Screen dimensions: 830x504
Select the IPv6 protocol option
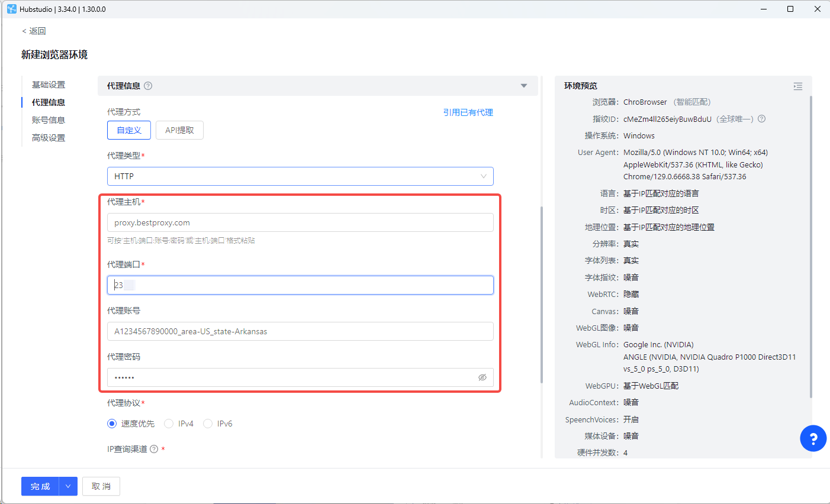(208, 424)
